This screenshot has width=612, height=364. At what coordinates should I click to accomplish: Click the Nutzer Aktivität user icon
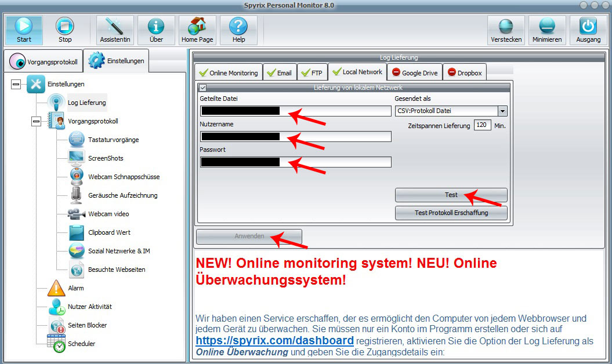coord(57,307)
